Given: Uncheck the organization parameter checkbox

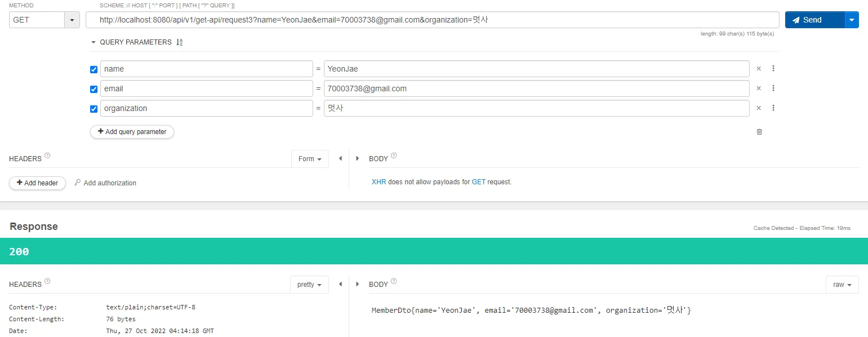Looking at the screenshot, I should [x=94, y=109].
